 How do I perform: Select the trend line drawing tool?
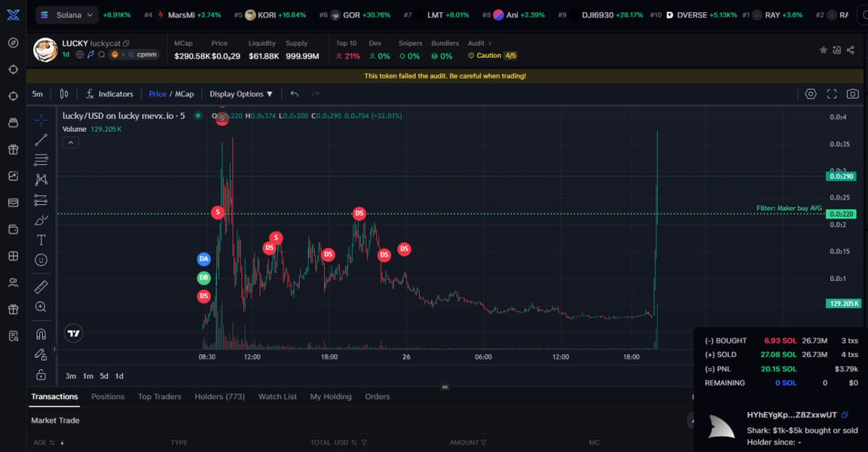click(x=41, y=140)
